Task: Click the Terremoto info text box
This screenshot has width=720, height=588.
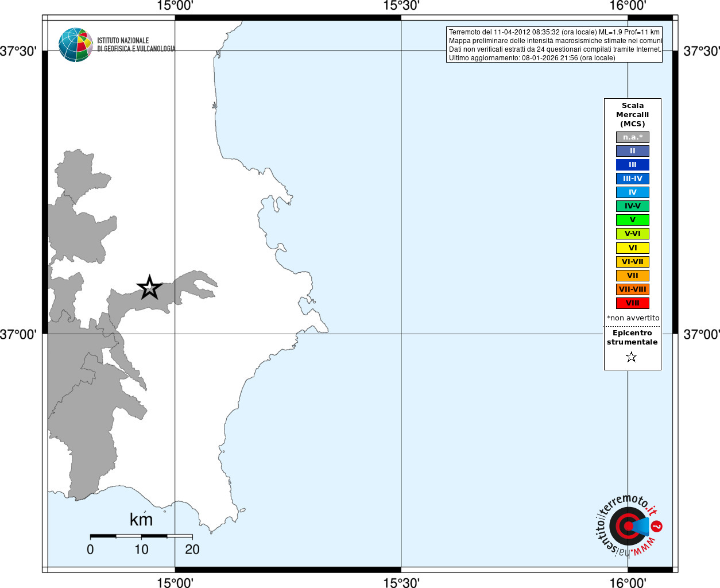Action: pos(554,45)
